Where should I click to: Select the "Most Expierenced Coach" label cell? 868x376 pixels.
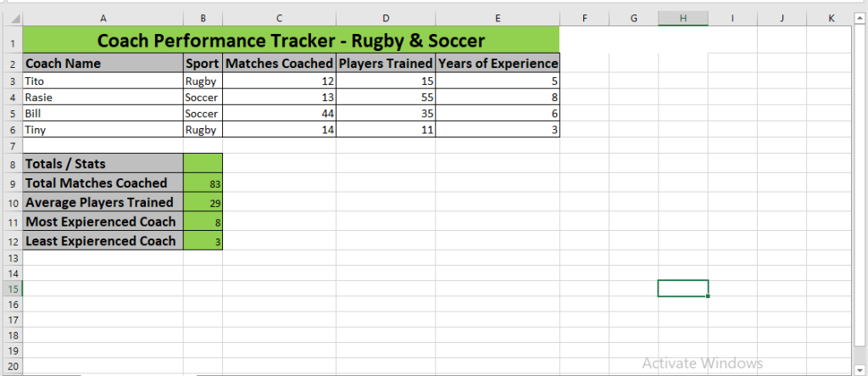[103, 222]
